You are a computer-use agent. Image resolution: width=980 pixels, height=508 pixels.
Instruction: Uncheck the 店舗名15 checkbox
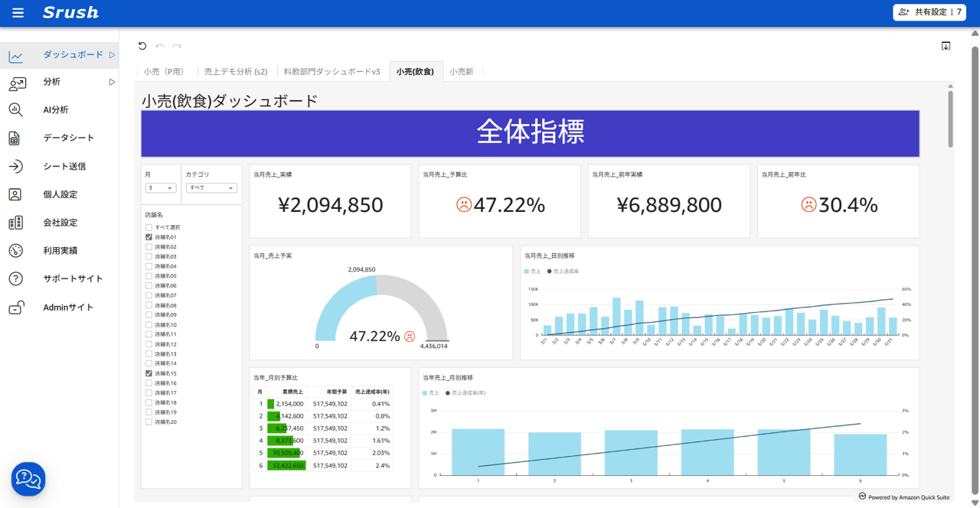[147, 373]
